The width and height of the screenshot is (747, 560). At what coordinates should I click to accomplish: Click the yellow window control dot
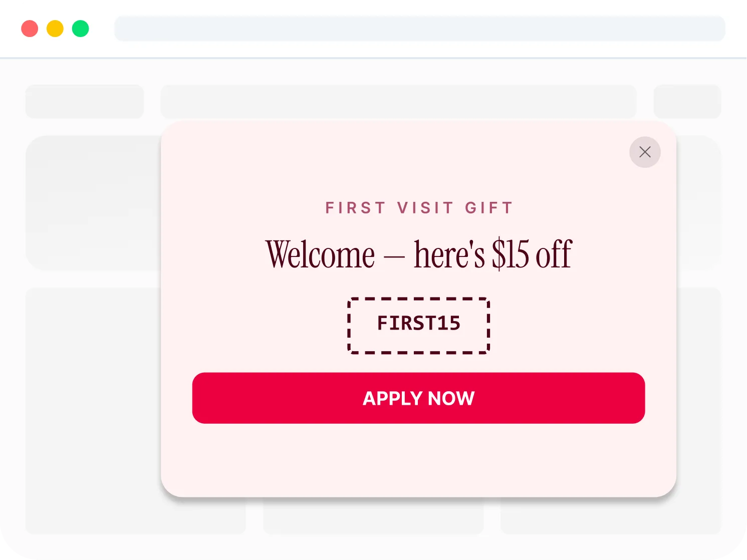[55, 29]
